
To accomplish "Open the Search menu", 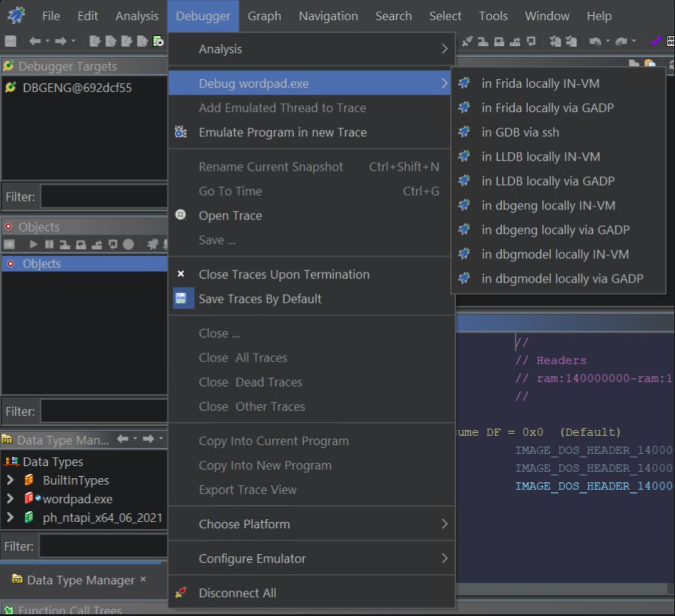I will coord(394,16).
